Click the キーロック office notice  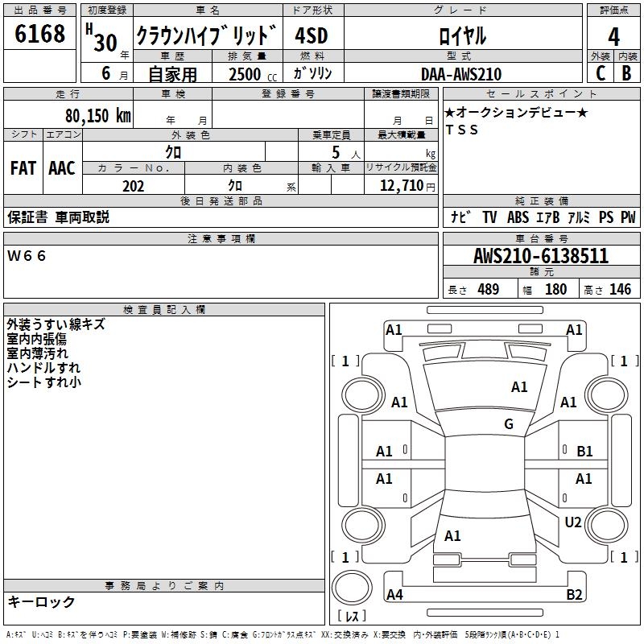42,602
